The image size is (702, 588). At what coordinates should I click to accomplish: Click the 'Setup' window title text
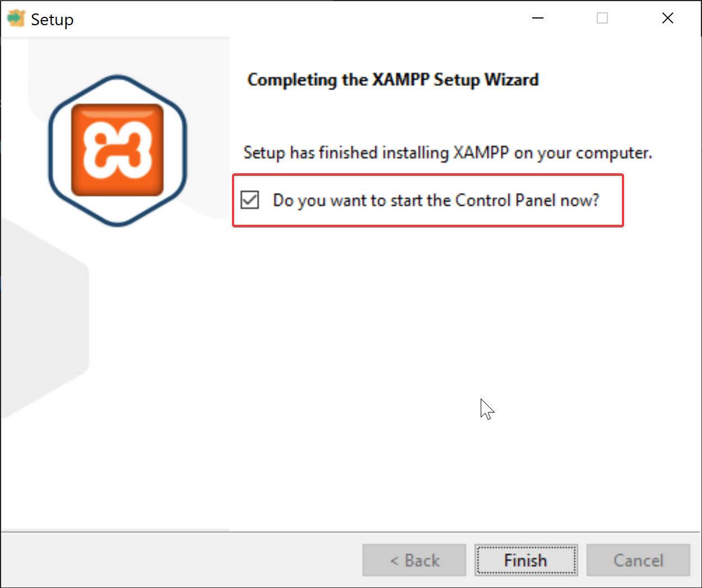[52, 20]
